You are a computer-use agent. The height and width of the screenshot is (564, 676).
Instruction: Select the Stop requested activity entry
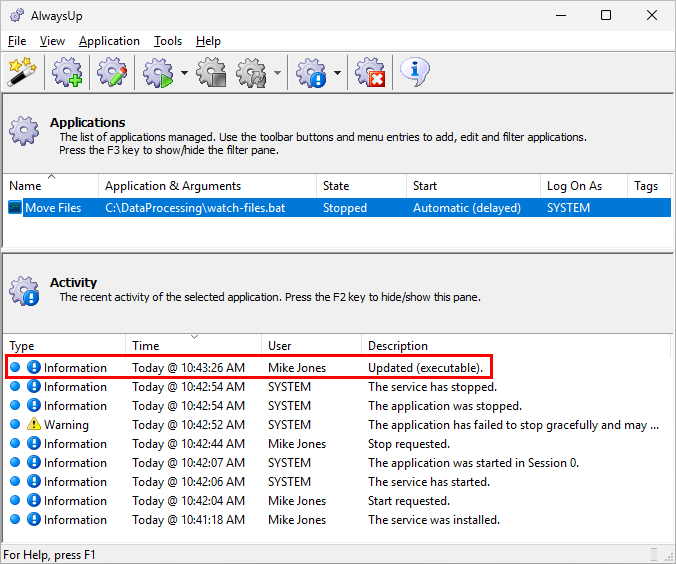(338, 444)
